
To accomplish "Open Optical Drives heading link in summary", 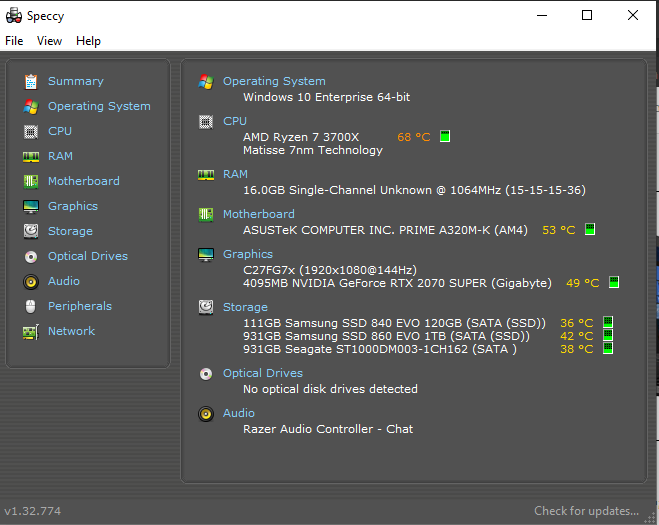I will [x=263, y=373].
